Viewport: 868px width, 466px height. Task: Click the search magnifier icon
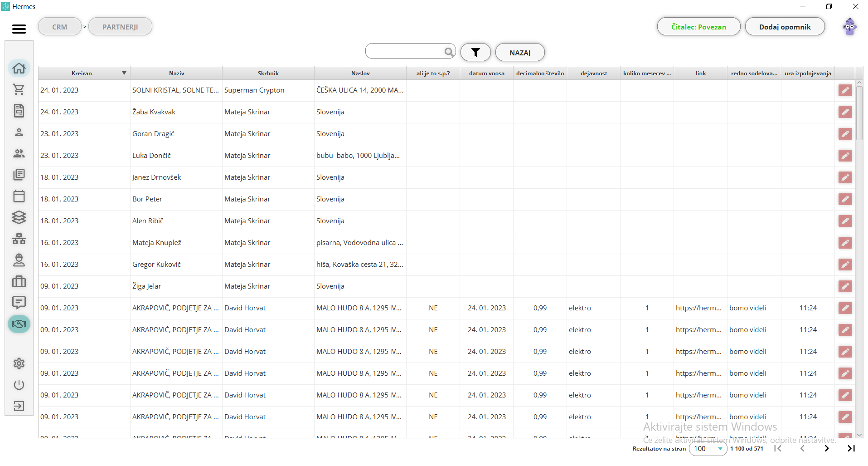click(448, 52)
